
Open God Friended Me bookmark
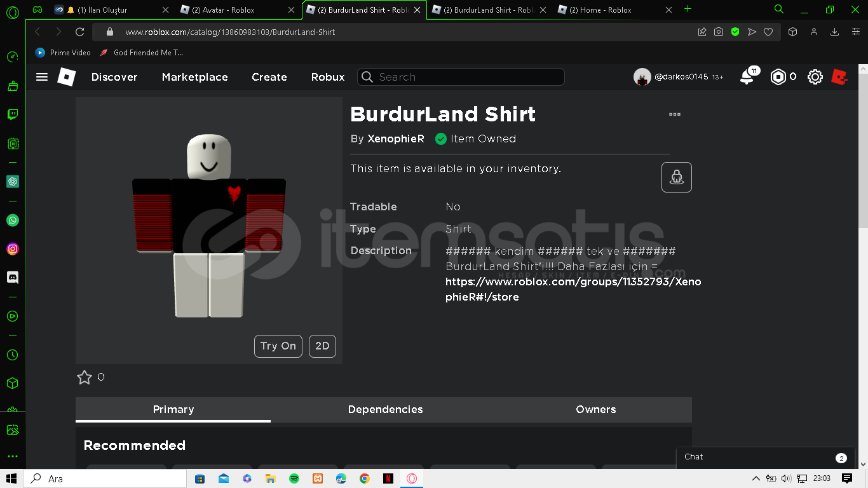pos(141,53)
